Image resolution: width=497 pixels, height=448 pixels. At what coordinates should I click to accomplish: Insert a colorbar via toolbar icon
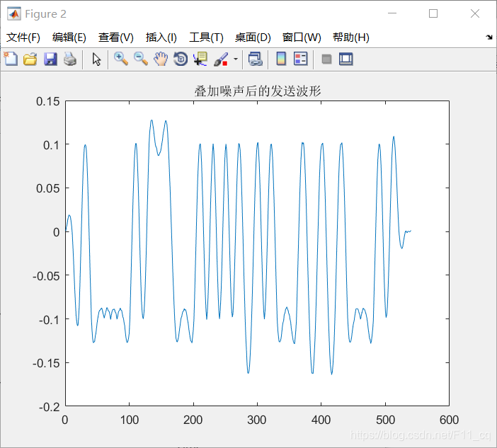281,59
